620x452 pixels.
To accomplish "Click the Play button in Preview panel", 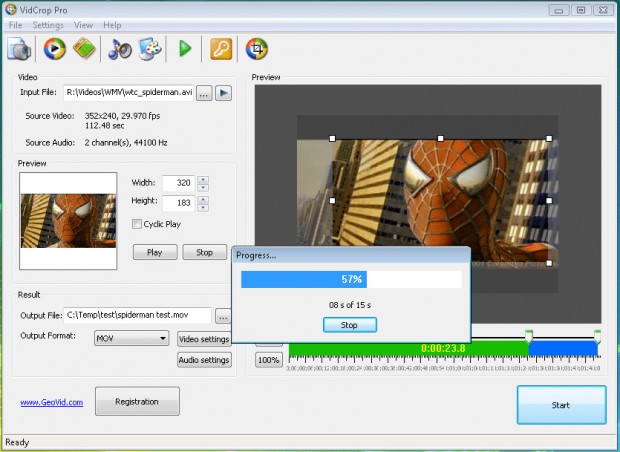I will point(155,252).
